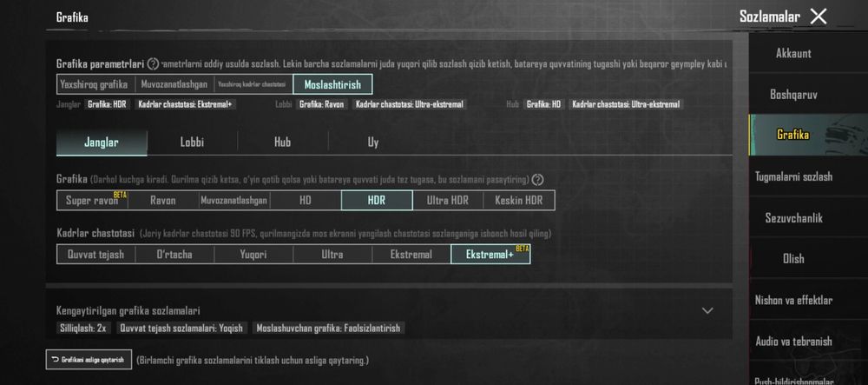The height and width of the screenshot is (385, 868).
Task: Select Muvozanatlashgan preset in Grafika parametrlari
Action: pyautogui.click(x=174, y=85)
